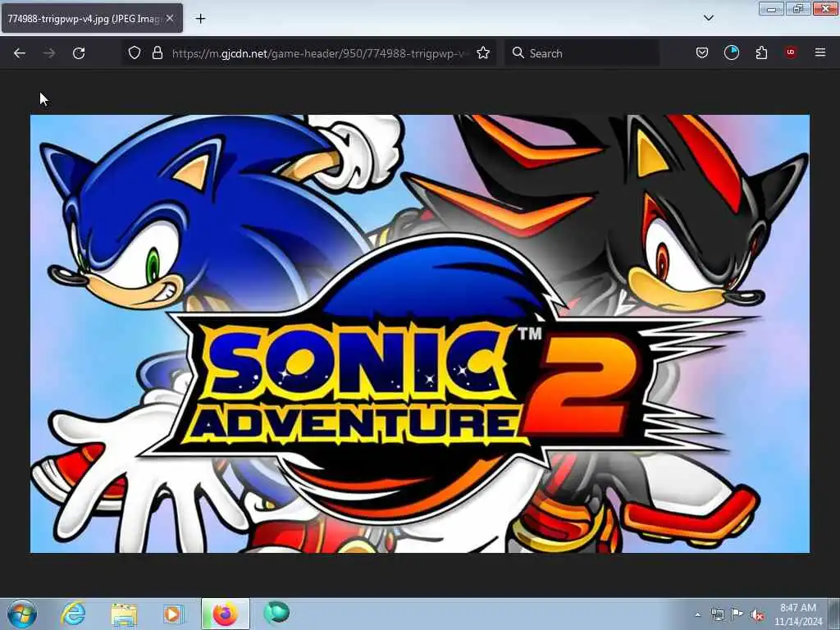Switch to the Firefox taskbar button

[226, 614]
